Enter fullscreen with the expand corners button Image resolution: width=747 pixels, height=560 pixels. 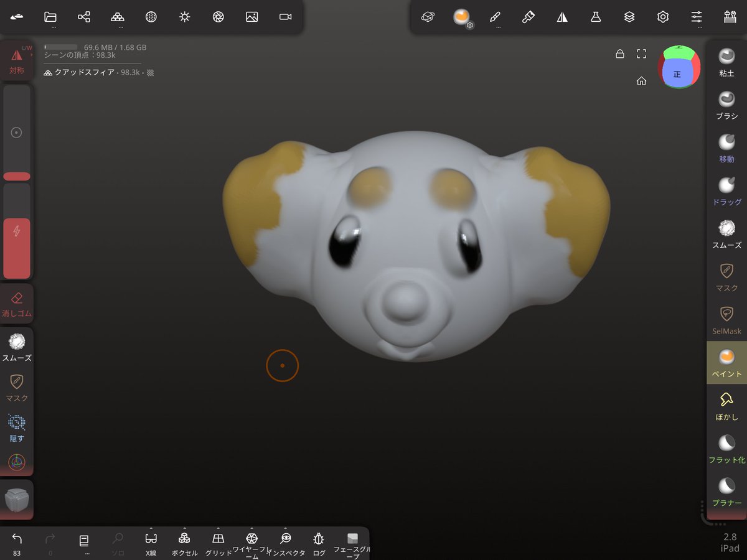point(642,54)
